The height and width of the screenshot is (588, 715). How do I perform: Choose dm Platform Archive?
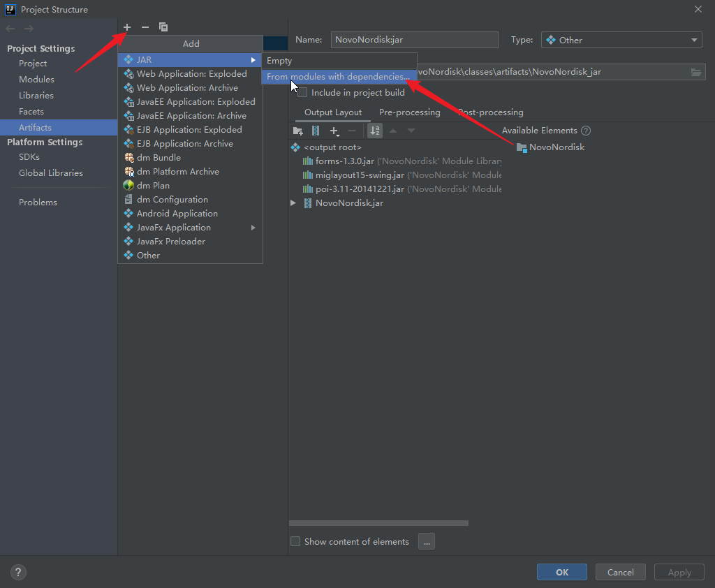click(190, 172)
